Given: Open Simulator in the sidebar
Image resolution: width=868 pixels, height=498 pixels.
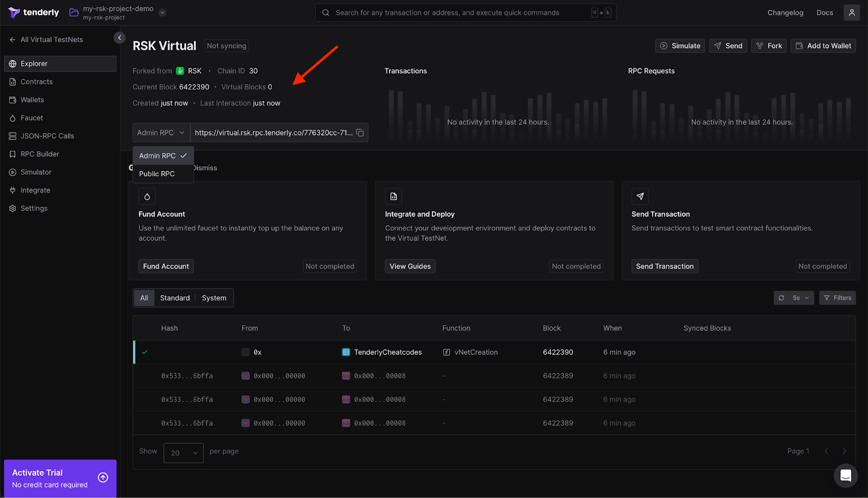Looking at the screenshot, I should click(x=36, y=172).
